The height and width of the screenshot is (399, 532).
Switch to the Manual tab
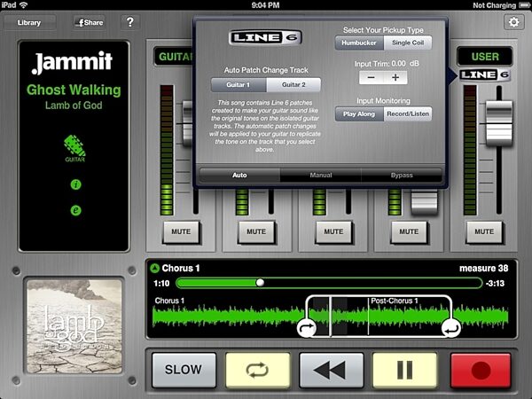click(321, 175)
